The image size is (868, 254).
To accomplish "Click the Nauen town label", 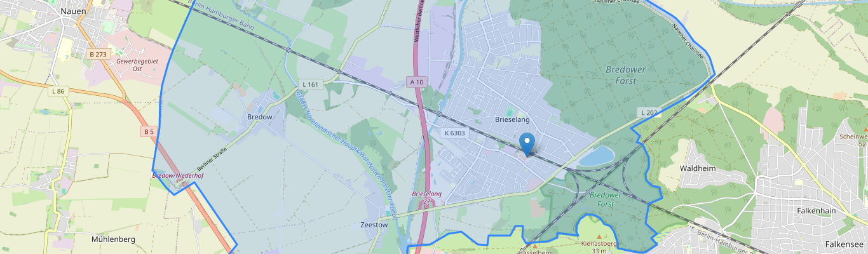I will click(74, 11).
